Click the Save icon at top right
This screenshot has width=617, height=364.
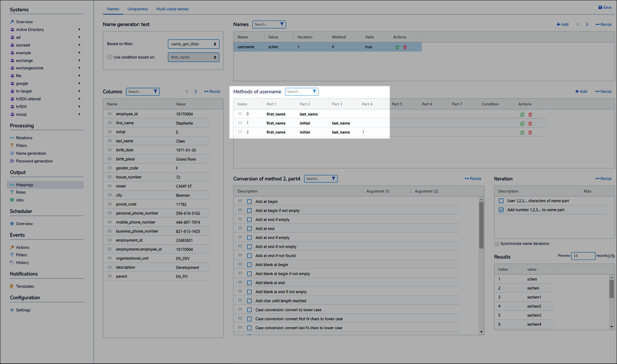(x=600, y=7)
